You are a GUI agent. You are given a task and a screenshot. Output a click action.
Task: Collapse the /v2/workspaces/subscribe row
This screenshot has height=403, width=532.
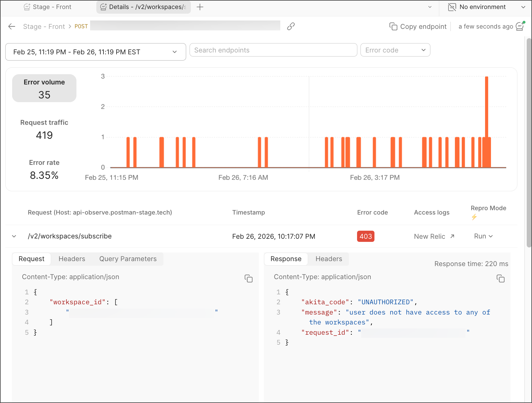14,236
